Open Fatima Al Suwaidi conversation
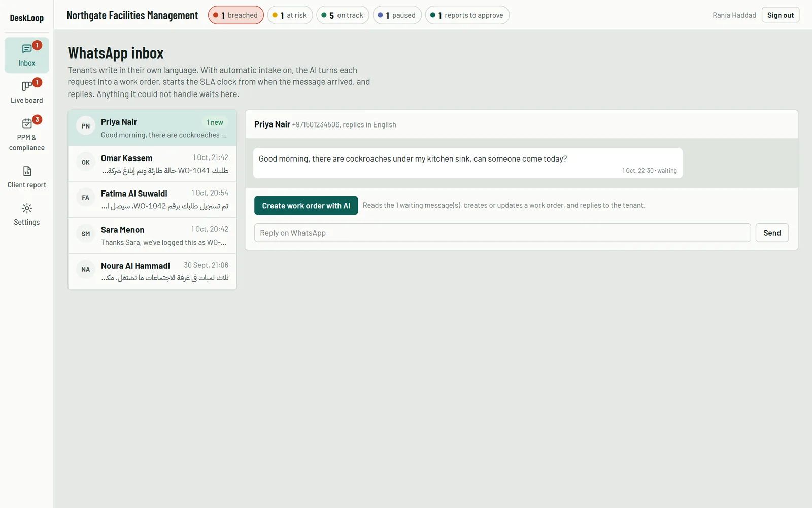Image resolution: width=812 pixels, height=508 pixels. [x=152, y=200]
